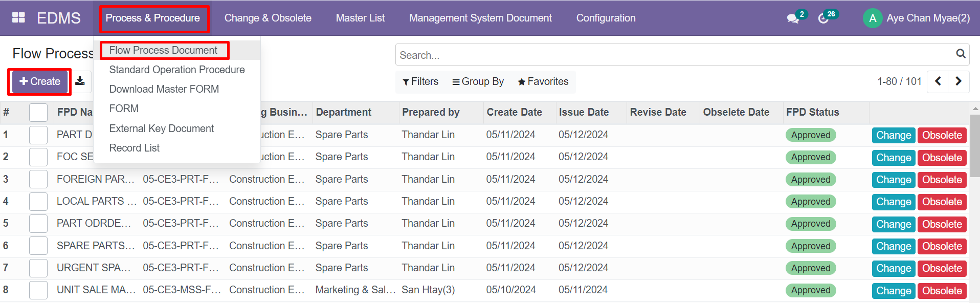The height and width of the screenshot is (303, 980).
Task: Open the conversations chat icon with badge 2
Action: click(x=793, y=18)
